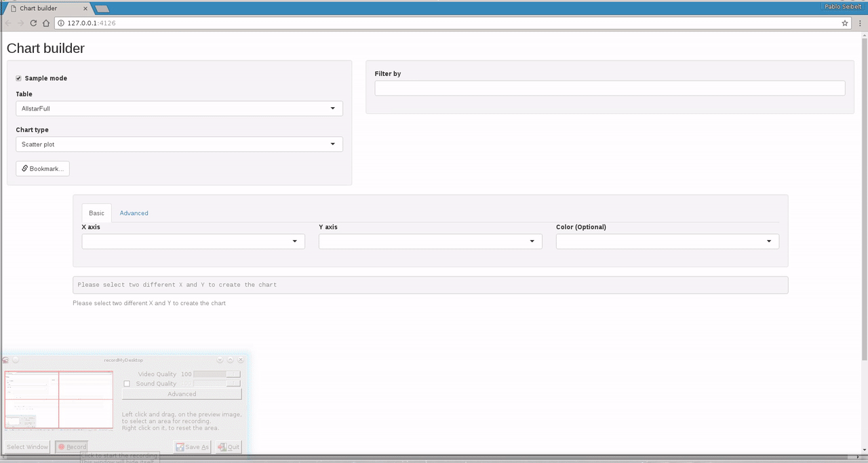Expand the Y axis dropdown
Viewport: 868px width, 463px height.
[431, 241]
